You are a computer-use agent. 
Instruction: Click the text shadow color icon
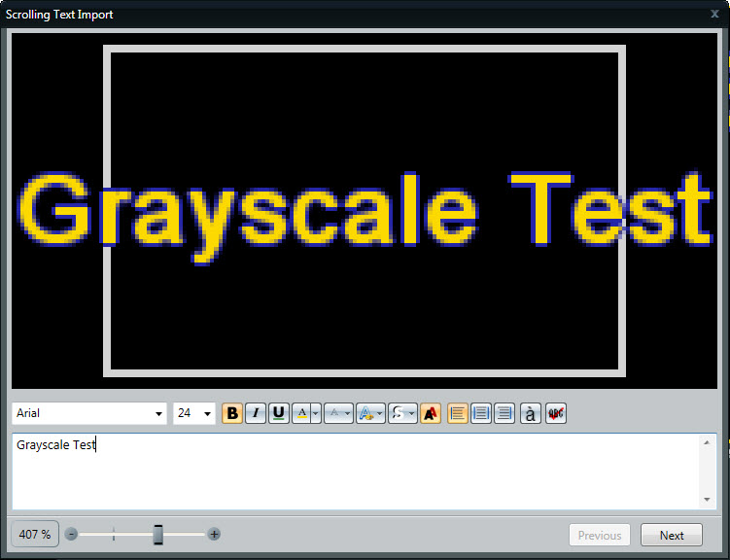tap(365, 413)
